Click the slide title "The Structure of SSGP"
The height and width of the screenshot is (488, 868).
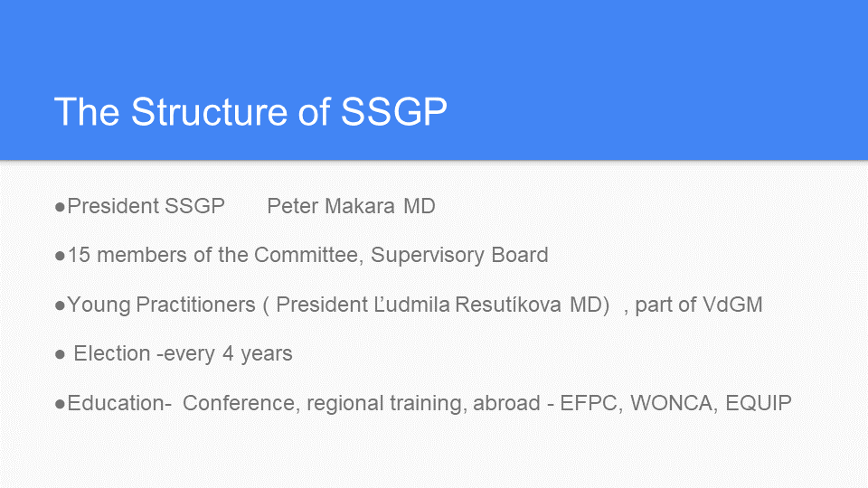point(250,112)
